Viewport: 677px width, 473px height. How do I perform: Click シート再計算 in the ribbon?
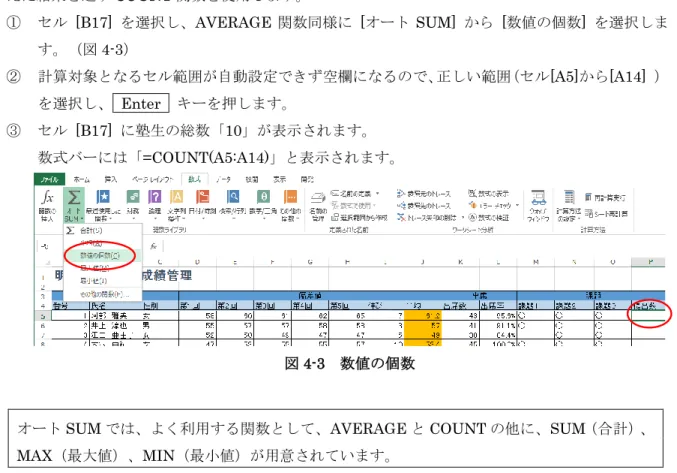tap(607, 214)
